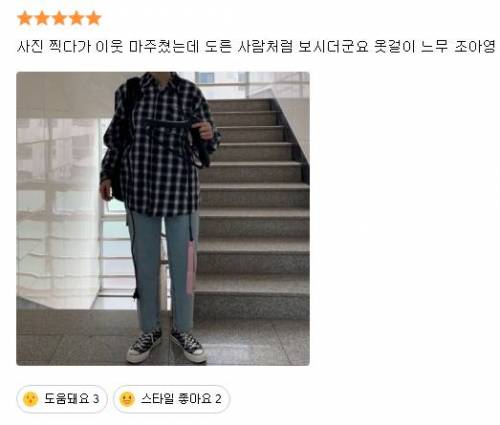The image size is (500, 425).
Task: Click the sneakers in the review photo
Action: [x=167, y=346]
